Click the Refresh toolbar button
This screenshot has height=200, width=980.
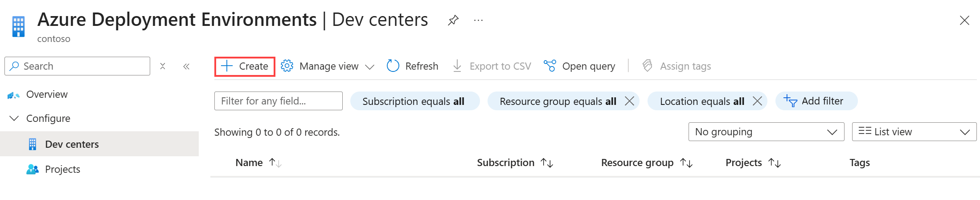click(412, 67)
